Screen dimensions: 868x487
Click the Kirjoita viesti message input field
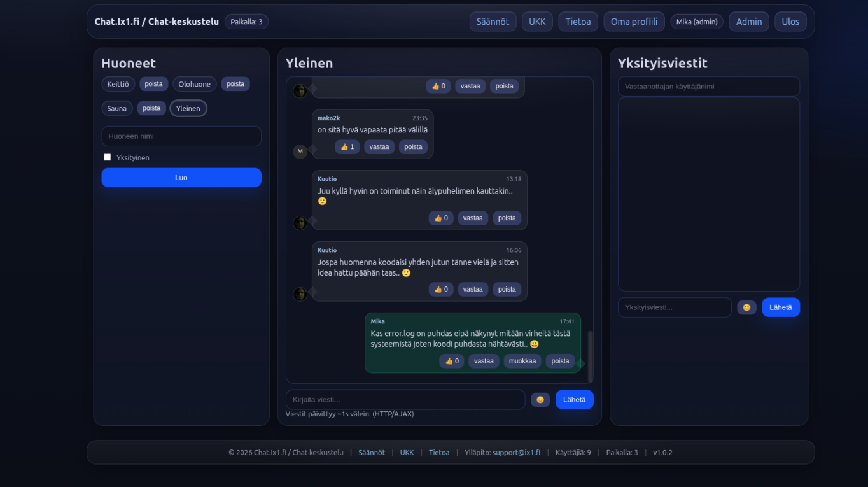point(405,399)
